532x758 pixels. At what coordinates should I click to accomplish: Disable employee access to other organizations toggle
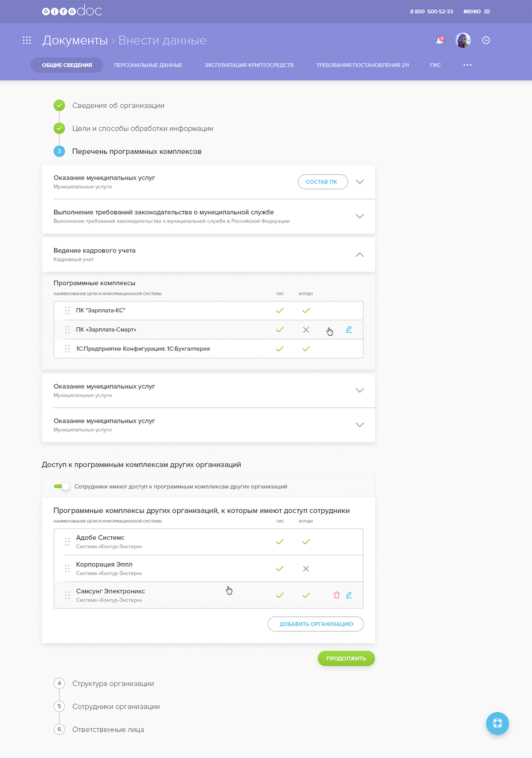click(62, 487)
